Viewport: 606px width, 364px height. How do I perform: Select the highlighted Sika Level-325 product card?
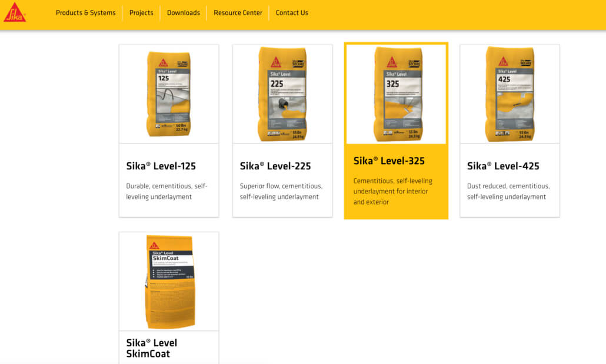[396, 131]
